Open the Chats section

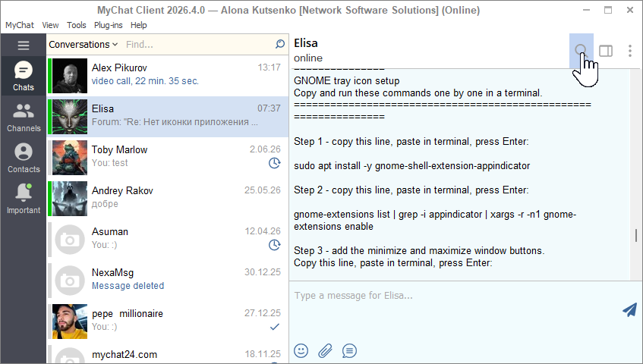[24, 76]
